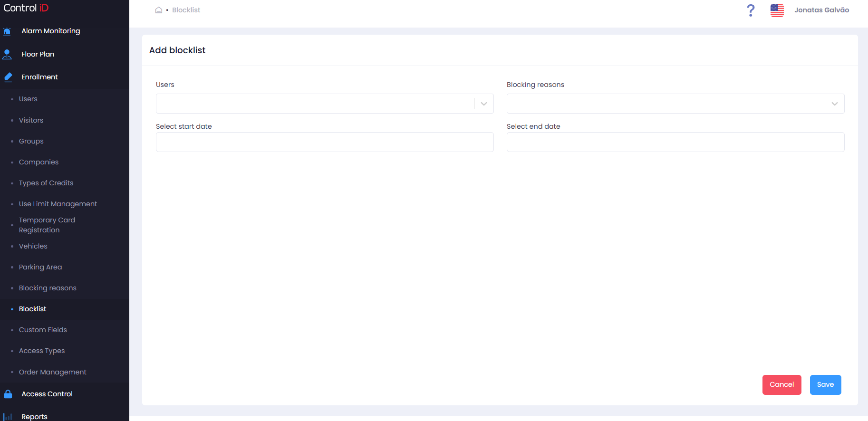
Task: Click the Blocklist breadcrumb link
Action: pos(186,10)
